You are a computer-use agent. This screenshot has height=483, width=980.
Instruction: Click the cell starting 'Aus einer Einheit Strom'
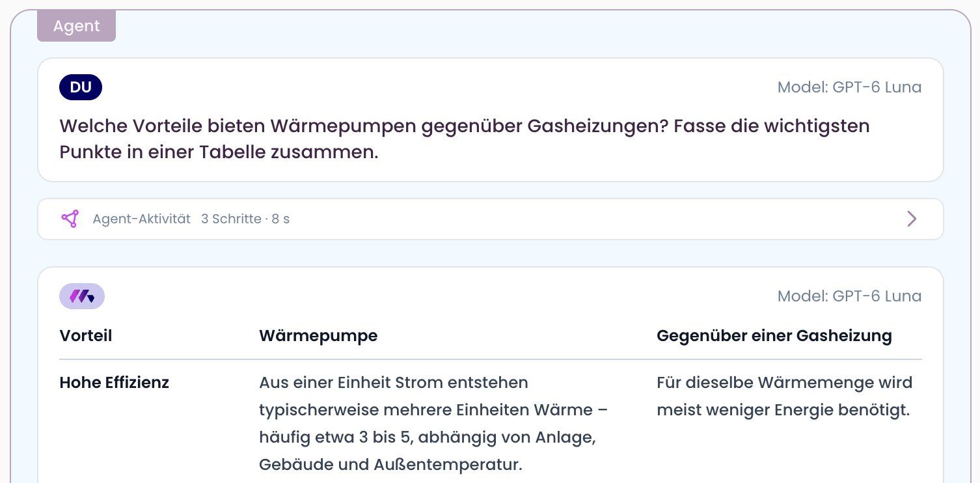[x=434, y=424]
